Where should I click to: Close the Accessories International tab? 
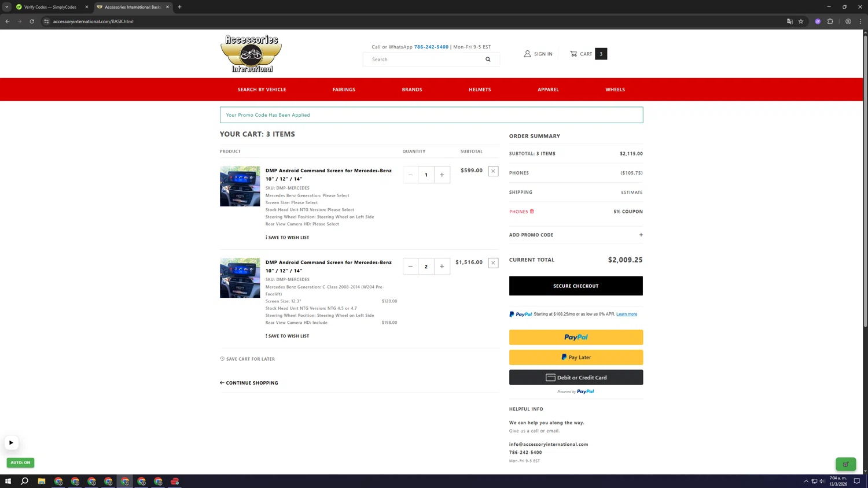tap(168, 7)
